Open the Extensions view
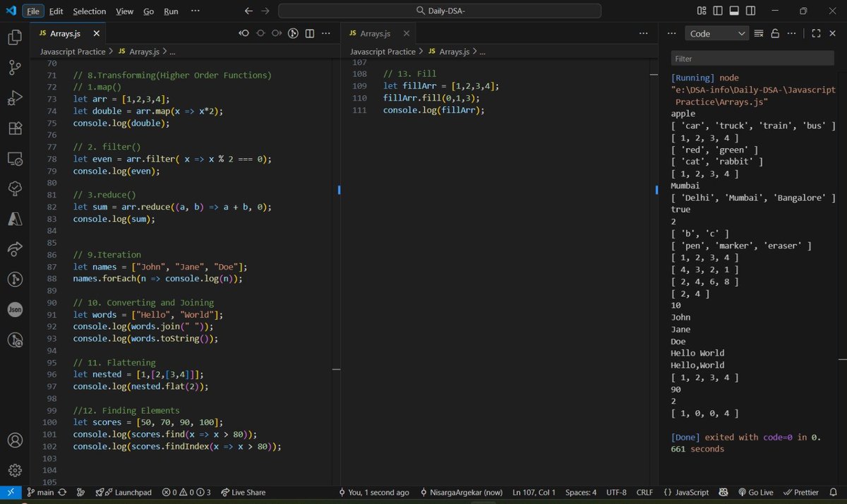This screenshot has width=847, height=504. [x=15, y=128]
